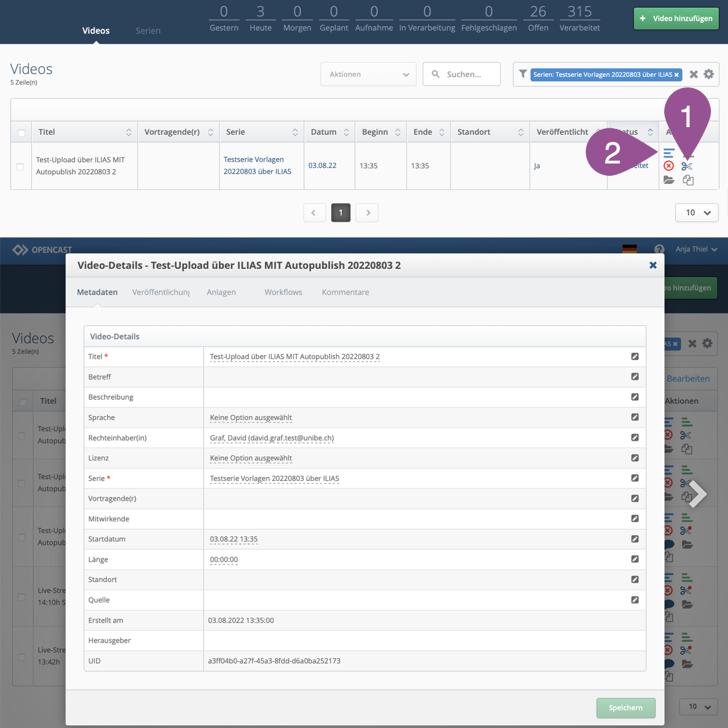Open the Kommentare tab
This screenshot has width=728, height=728.
point(345,292)
